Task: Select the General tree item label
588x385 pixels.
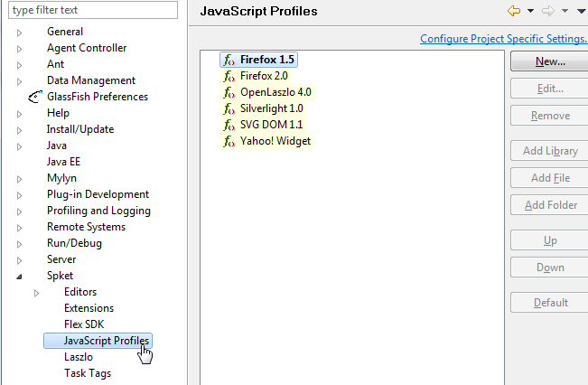Action: (65, 32)
